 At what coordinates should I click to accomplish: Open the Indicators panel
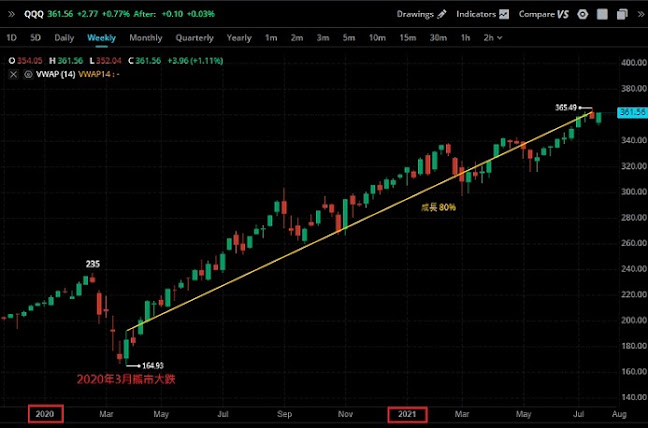coord(482,14)
